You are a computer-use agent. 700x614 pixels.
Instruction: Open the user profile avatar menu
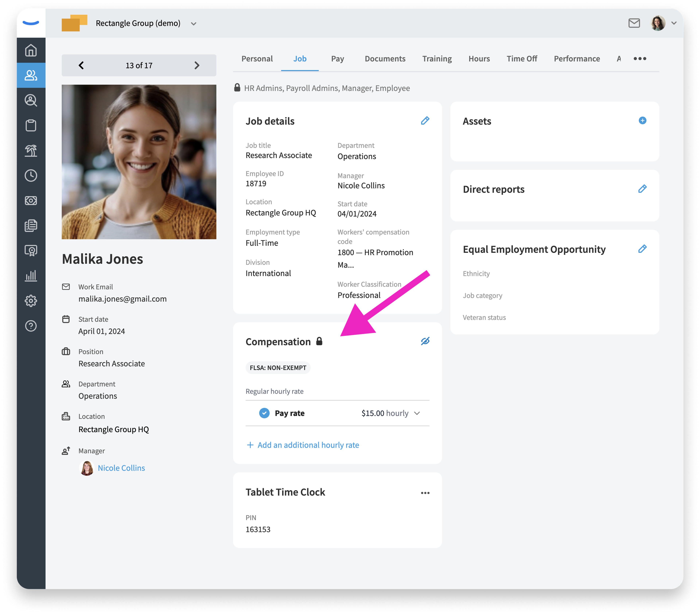(658, 23)
